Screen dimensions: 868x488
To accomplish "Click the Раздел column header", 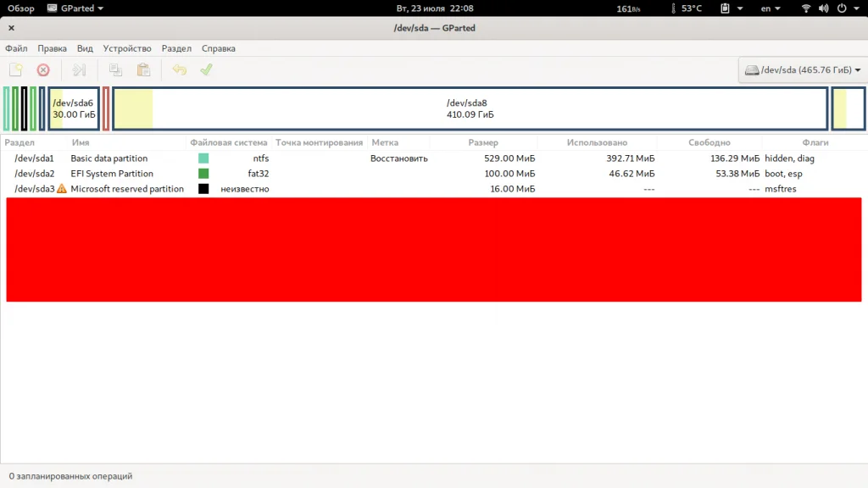I will [19, 142].
